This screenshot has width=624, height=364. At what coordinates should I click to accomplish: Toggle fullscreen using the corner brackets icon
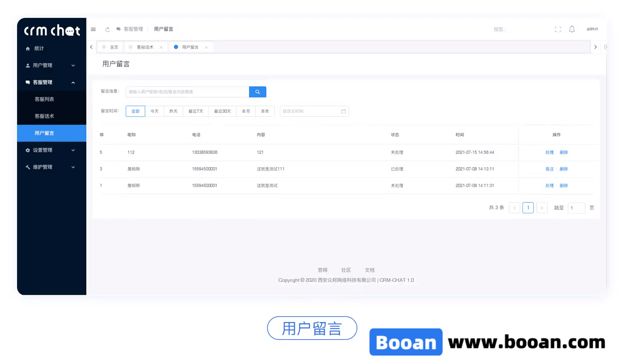[x=558, y=29]
